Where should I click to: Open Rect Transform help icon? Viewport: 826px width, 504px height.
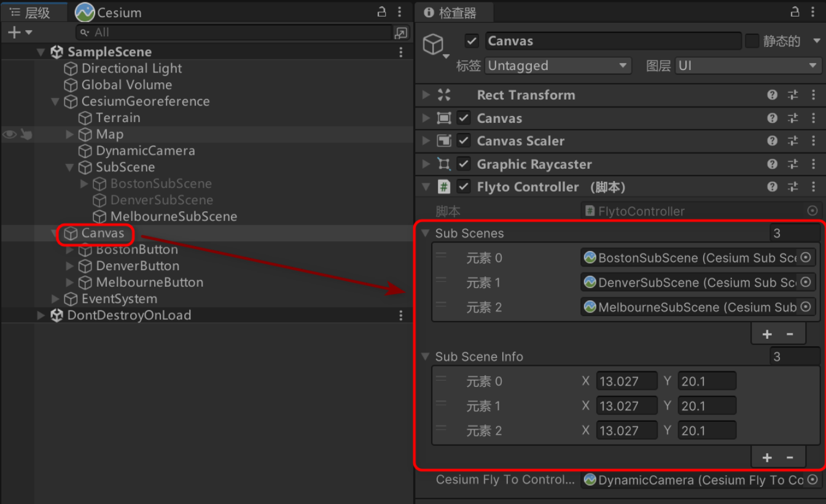[x=772, y=95]
